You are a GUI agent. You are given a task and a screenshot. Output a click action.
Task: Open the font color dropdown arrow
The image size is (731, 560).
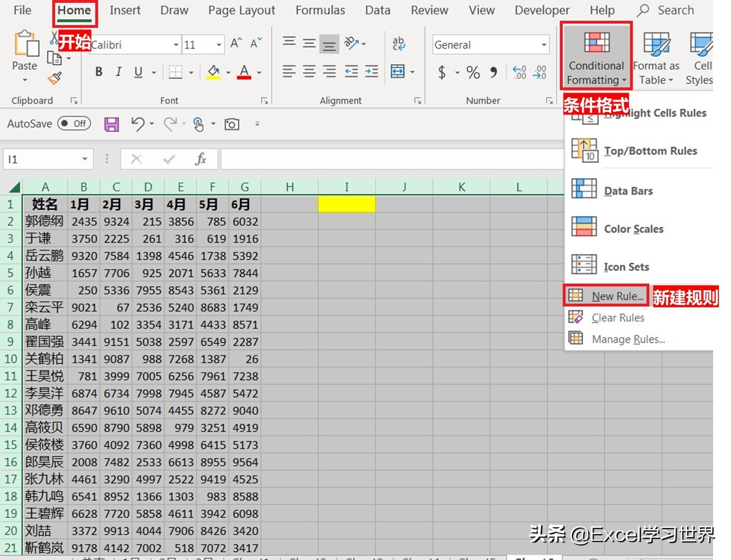[259, 73]
